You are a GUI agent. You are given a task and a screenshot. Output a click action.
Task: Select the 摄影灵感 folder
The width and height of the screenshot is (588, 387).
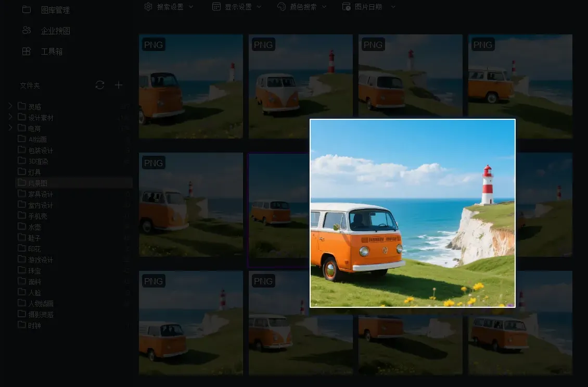(x=41, y=314)
